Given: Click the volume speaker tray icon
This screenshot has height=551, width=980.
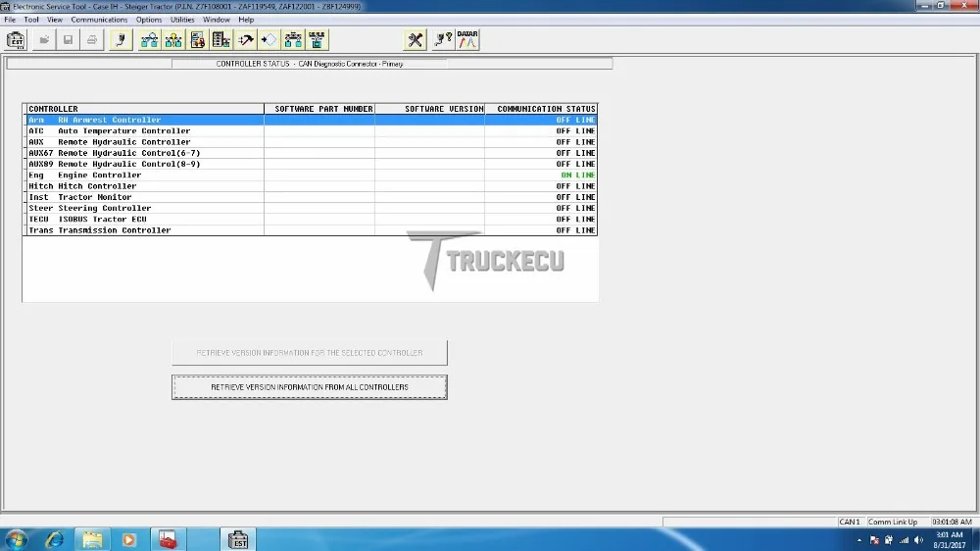Looking at the screenshot, I should 918,540.
